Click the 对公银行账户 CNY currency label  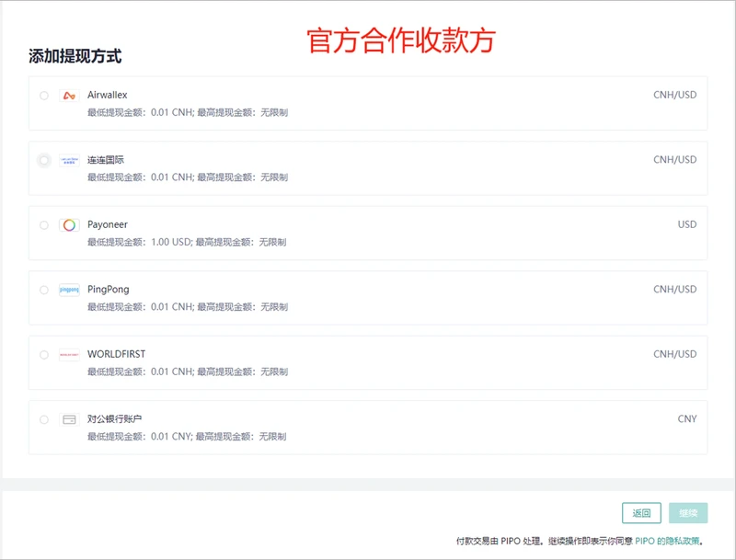tap(686, 418)
